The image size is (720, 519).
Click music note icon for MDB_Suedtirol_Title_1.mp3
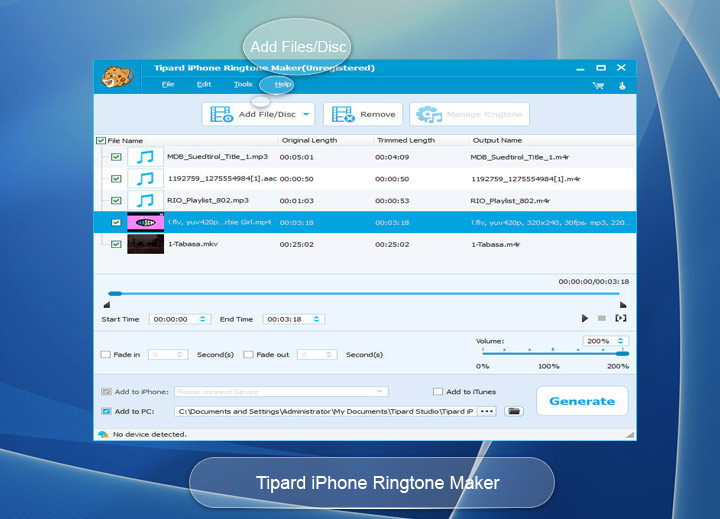[x=145, y=157]
